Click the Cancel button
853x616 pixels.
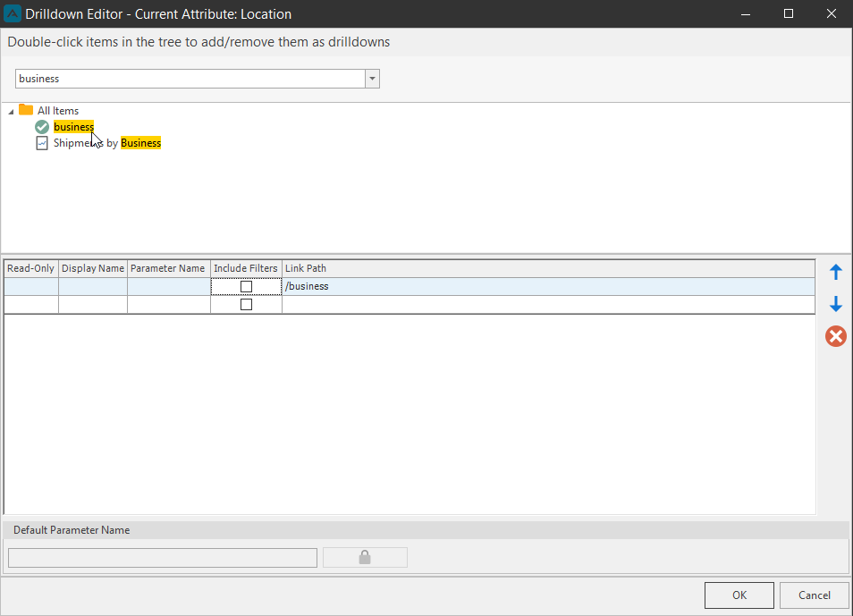coord(814,595)
